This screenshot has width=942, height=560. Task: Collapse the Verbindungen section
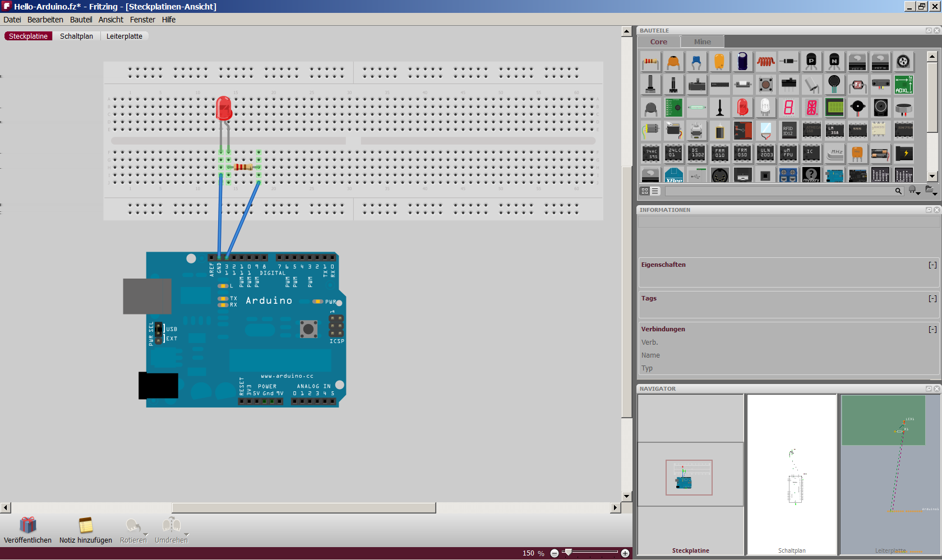click(932, 330)
